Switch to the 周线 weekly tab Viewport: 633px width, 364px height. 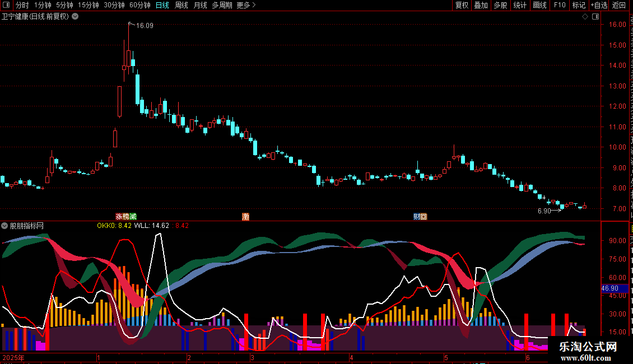181,5
